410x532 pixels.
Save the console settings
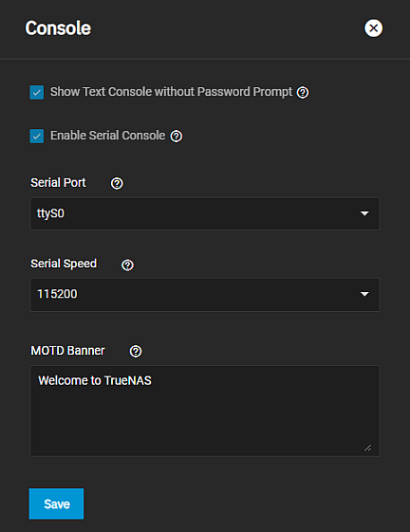tap(56, 504)
